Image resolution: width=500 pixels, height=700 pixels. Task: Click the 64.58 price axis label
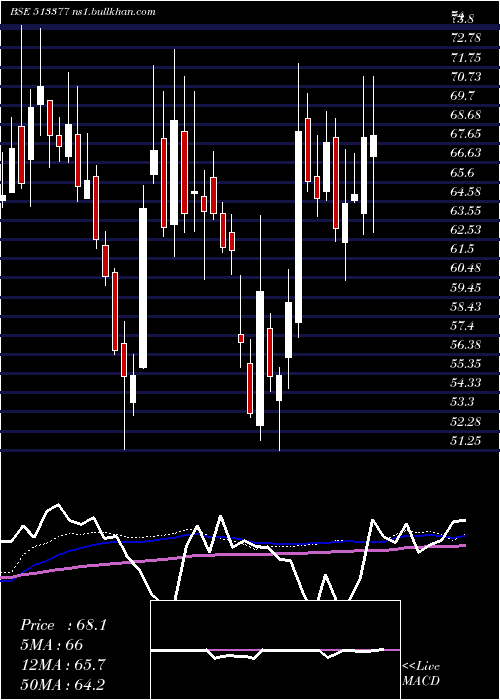click(466, 192)
